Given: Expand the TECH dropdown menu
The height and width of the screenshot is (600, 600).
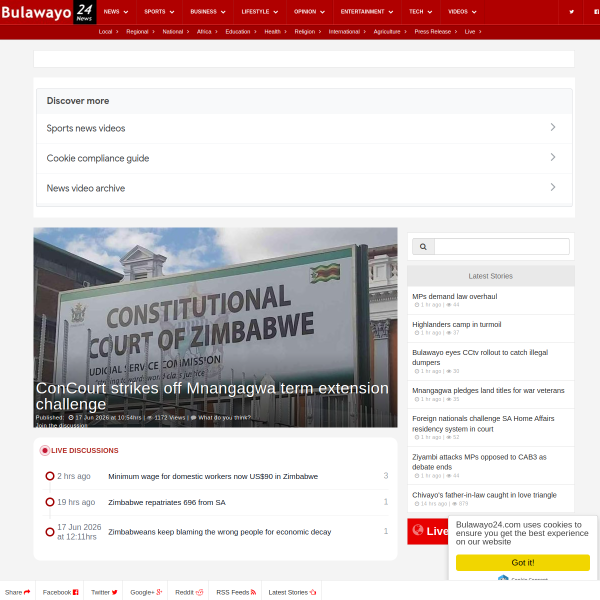Looking at the screenshot, I should (421, 12).
